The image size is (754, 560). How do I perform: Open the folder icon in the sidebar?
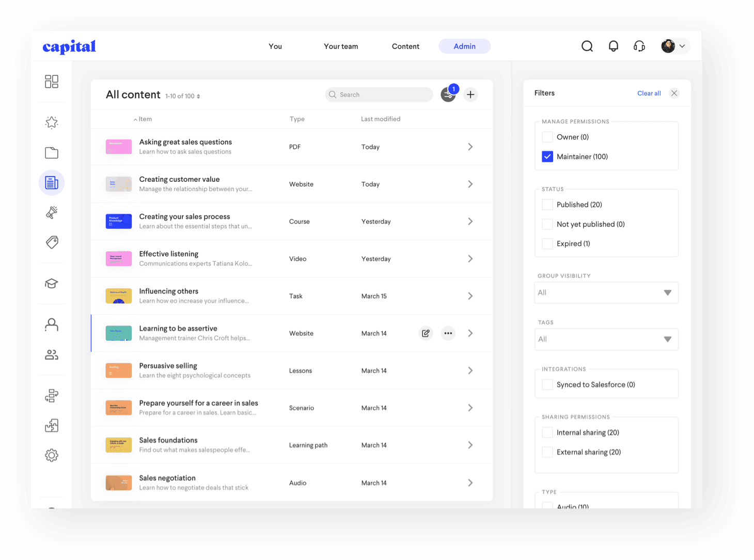[52, 152]
